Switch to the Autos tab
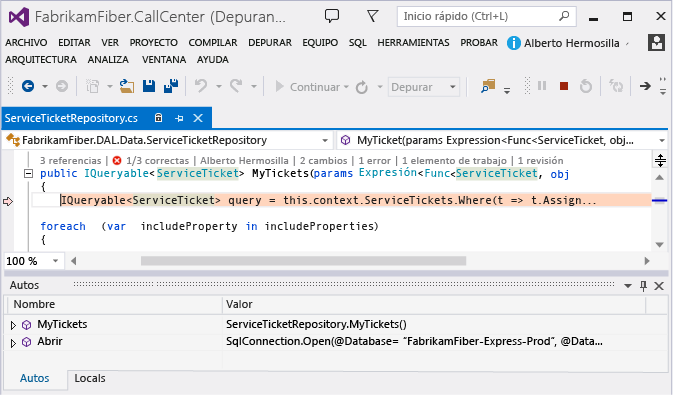The height and width of the screenshot is (395, 673). point(35,378)
